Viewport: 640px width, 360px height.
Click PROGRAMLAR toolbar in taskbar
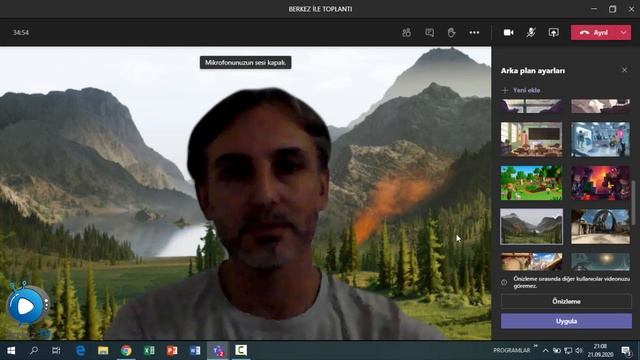coord(511,351)
